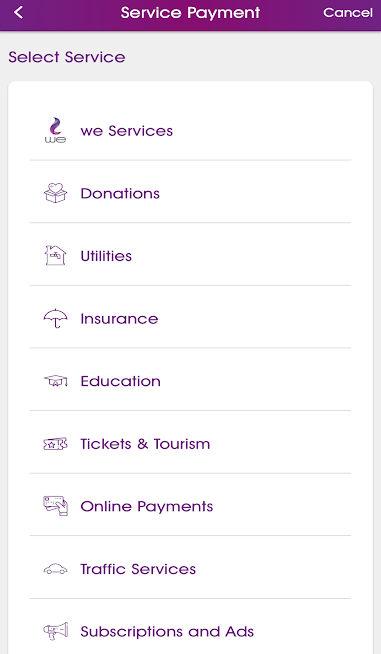Open we Services option
The width and height of the screenshot is (381, 654).
point(190,131)
